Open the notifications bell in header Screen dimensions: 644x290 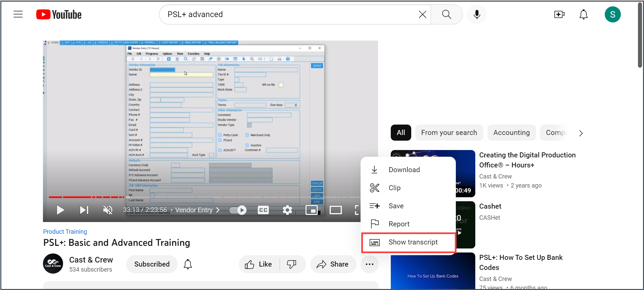pos(584,14)
